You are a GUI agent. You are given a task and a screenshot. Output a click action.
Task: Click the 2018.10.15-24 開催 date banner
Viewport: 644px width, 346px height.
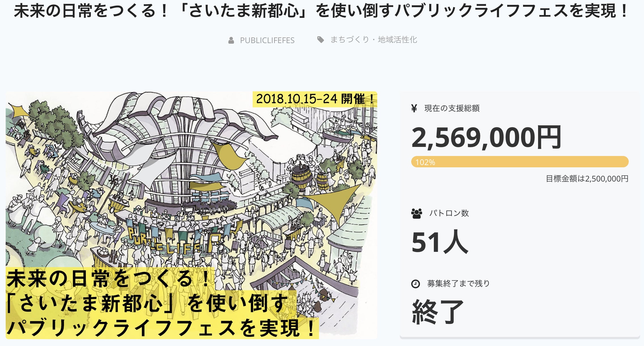315,99
